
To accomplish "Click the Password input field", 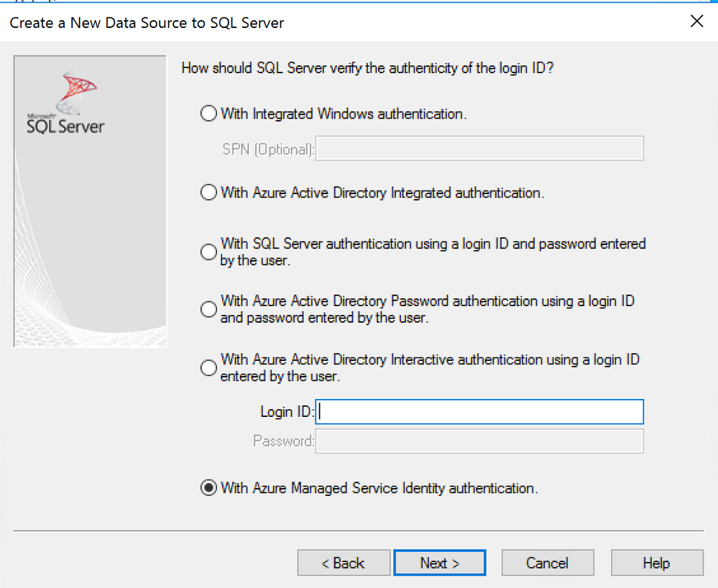I will point(479,441).
